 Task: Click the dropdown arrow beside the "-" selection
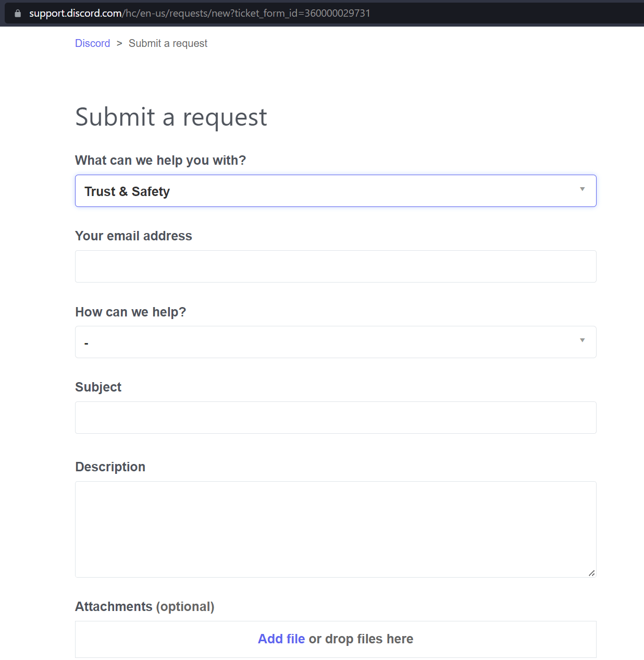pyautogui.click(x=582, y=340)
